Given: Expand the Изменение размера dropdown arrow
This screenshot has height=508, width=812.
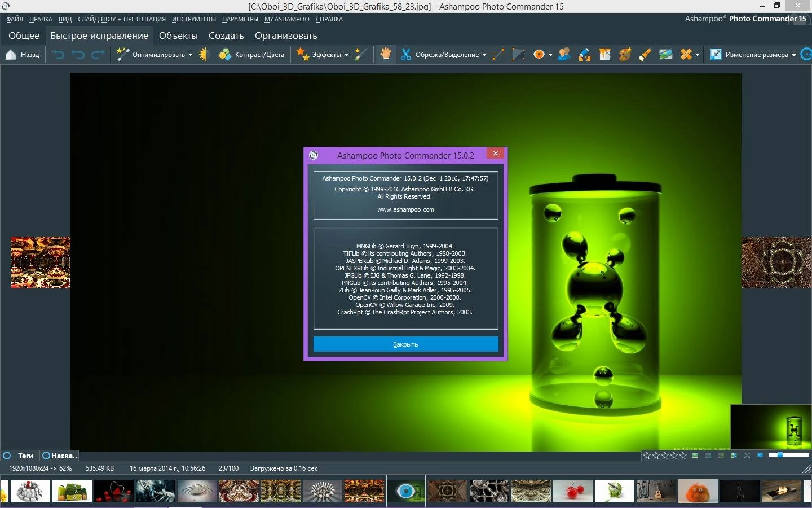Looking at the screenshot, I should tap(794, 55).
